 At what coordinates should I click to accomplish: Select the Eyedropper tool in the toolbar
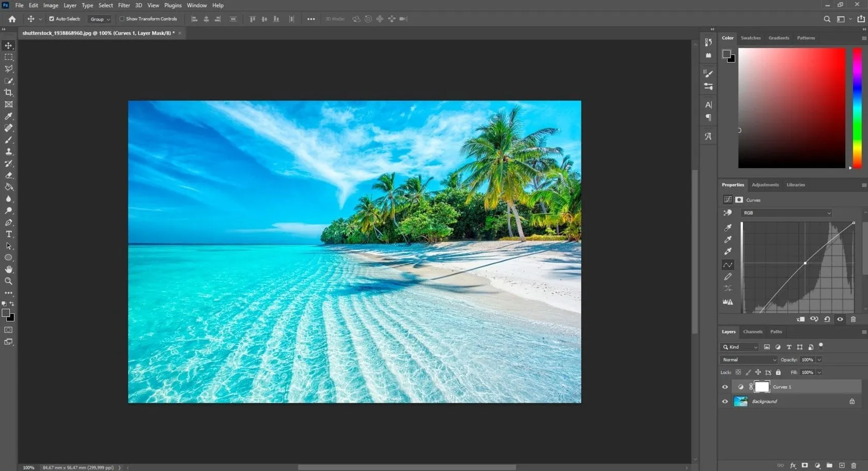9,116
